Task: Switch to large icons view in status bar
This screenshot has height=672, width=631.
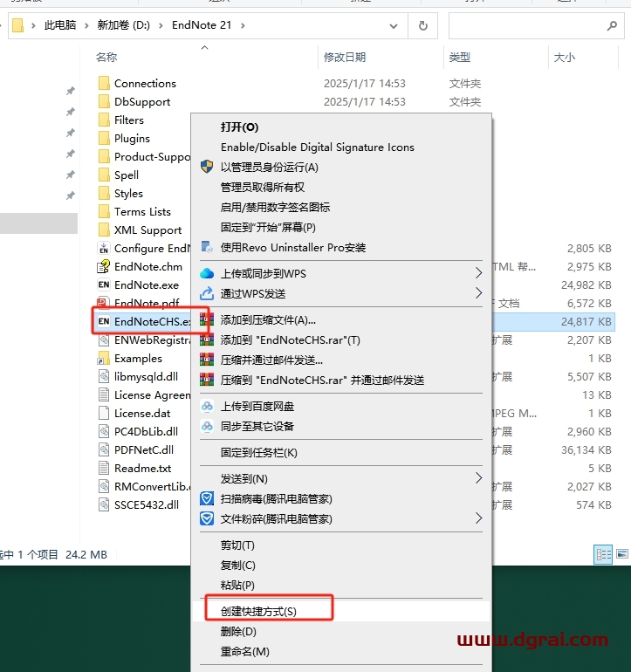Action: coord(622,553)
